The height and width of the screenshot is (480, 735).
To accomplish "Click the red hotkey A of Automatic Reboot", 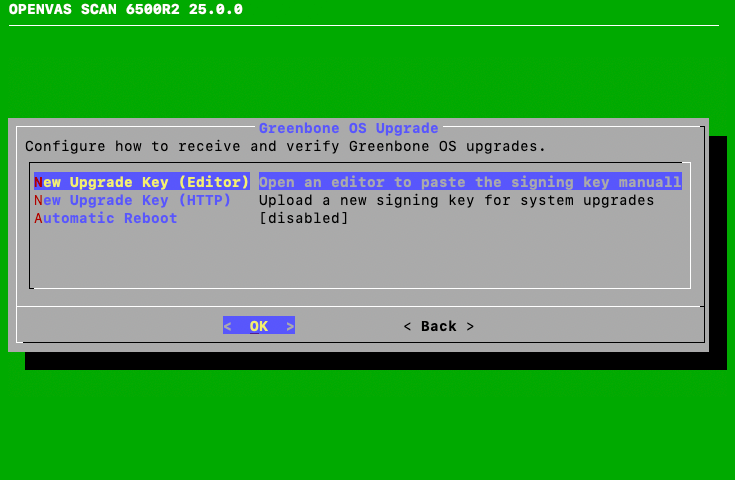I will point(38,218).
